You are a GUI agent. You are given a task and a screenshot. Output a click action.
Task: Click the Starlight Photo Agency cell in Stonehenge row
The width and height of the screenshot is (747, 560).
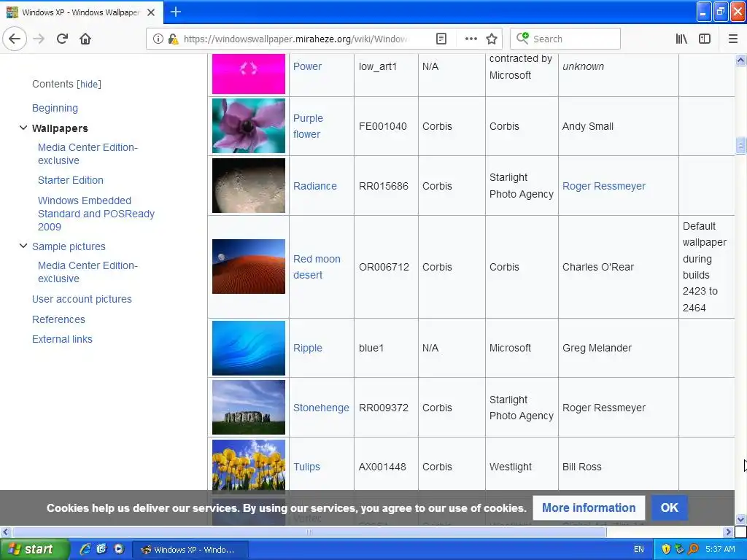[522, 408]
